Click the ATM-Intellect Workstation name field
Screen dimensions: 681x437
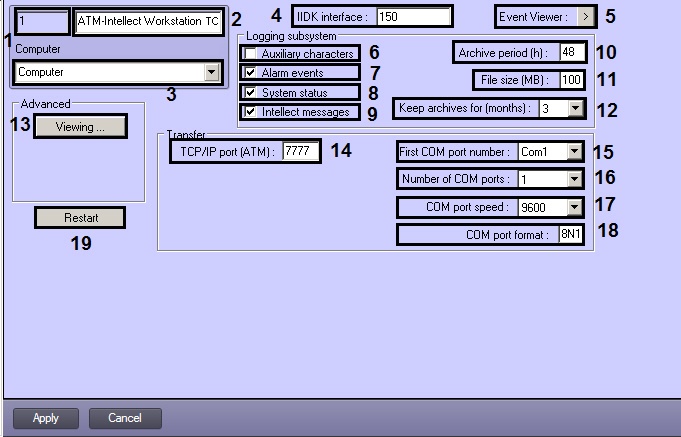click(149, 21)
